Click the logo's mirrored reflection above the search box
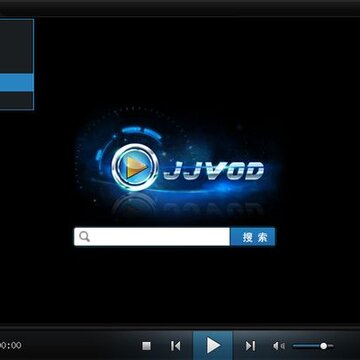360x360 pixels. (x=188, y=207)
